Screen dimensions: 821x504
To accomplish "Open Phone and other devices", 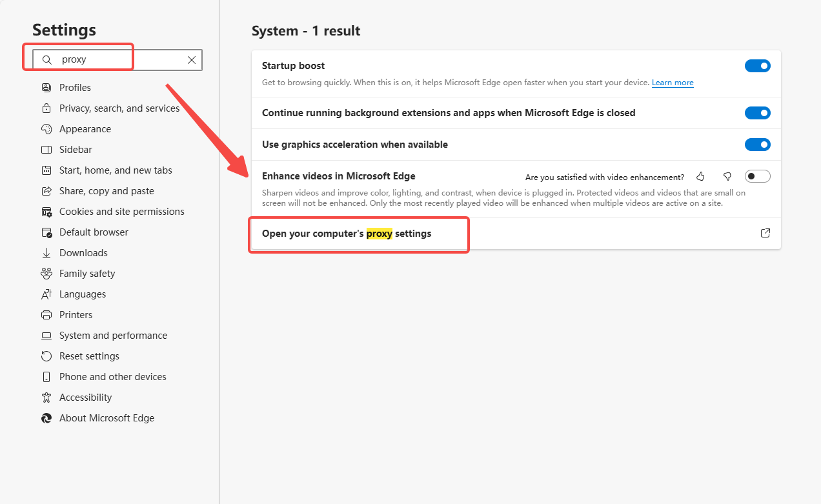I will 113,377.
